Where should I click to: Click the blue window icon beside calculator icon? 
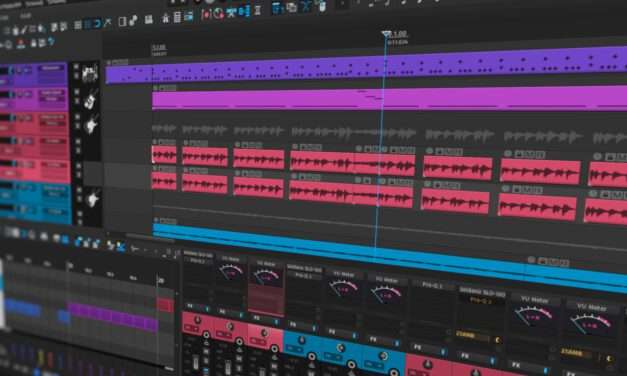click(188, 16)
